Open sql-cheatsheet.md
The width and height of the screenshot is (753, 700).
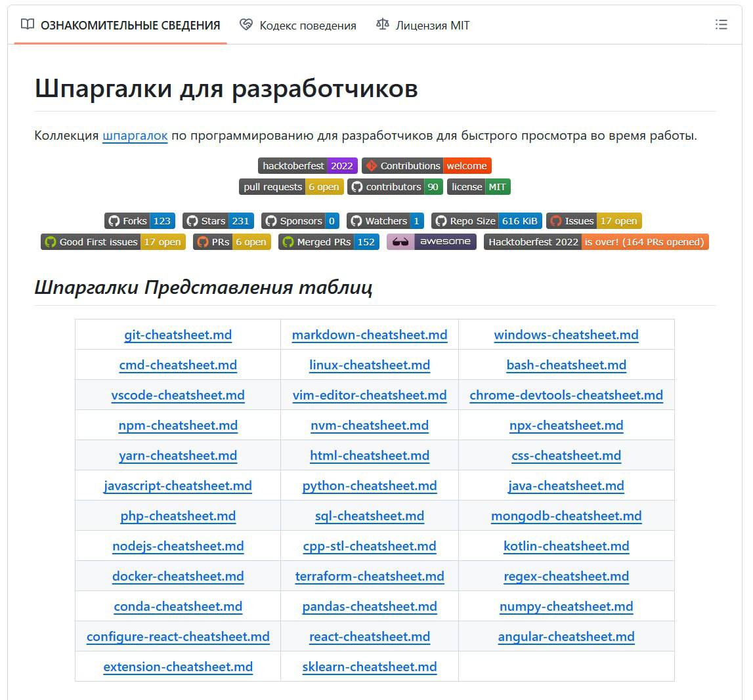click(x=370, y=516)
